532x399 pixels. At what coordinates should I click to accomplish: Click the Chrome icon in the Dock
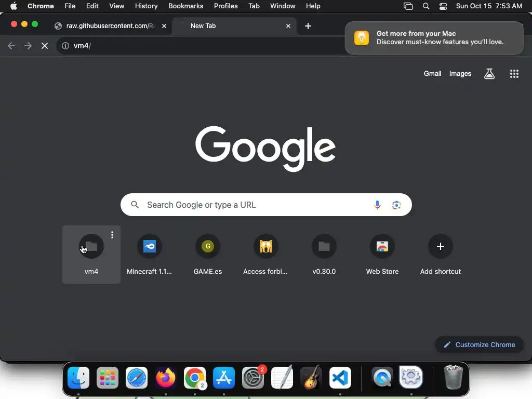pos(195,378)
